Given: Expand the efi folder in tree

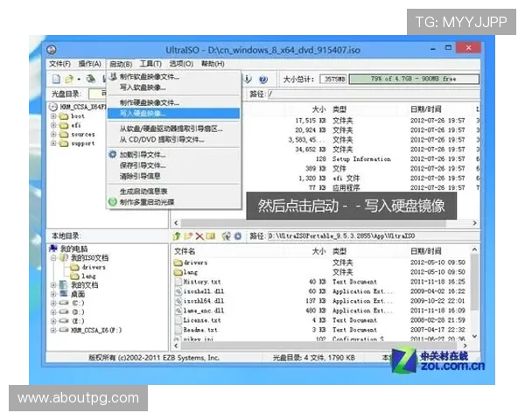Looking at the screenshot, I should 53,125.
